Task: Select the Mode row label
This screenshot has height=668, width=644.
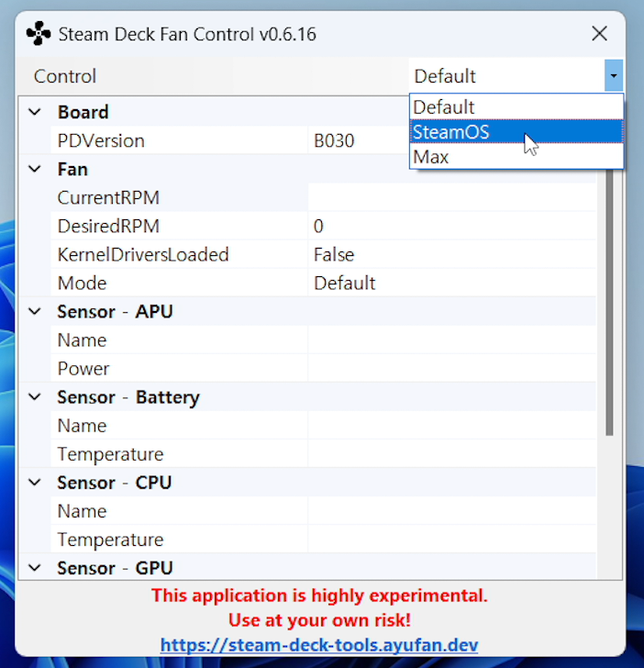Action: pyautogui.click(x=82, y=284)
